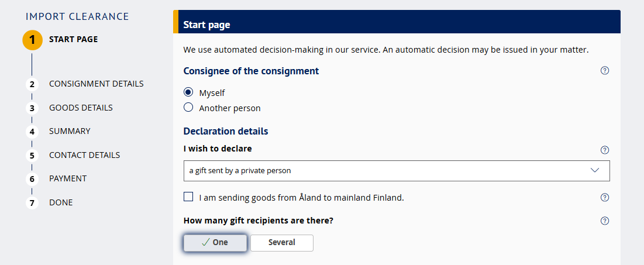Viewport: 644px width, 265px height.
Task: Open the Contact Details step
Action: click(x=84, y=155)
